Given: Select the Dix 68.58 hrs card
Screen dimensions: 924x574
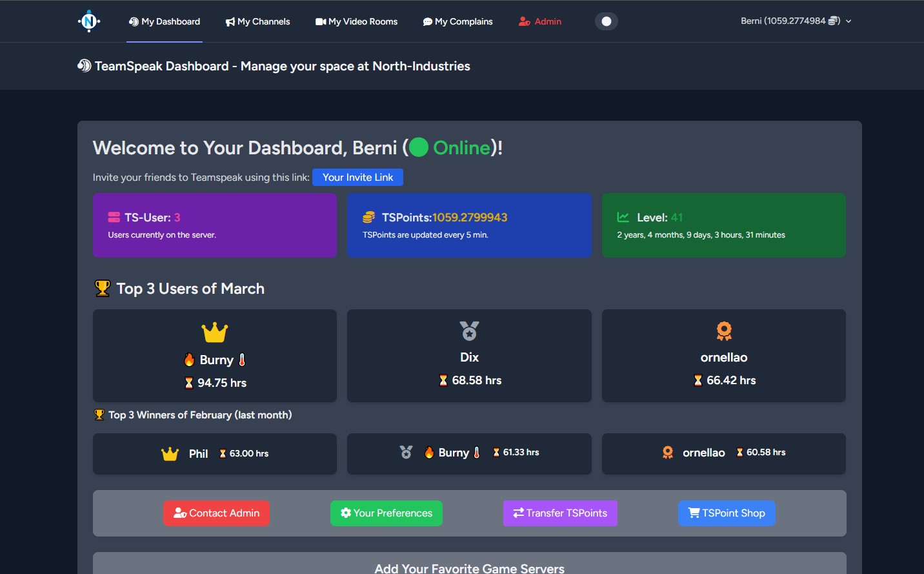Looking at the screenshot, I should (469, 356).
